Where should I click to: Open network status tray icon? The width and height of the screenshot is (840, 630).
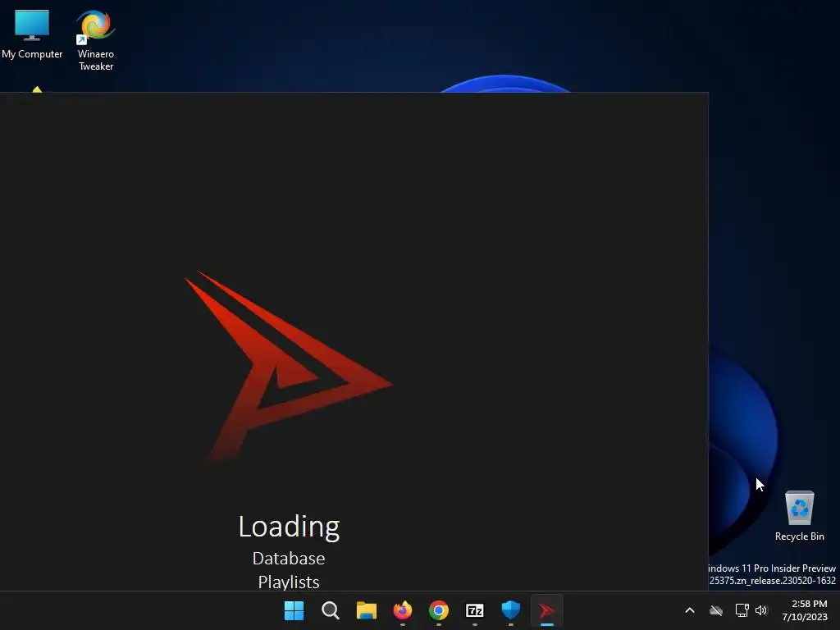[742, 610]
